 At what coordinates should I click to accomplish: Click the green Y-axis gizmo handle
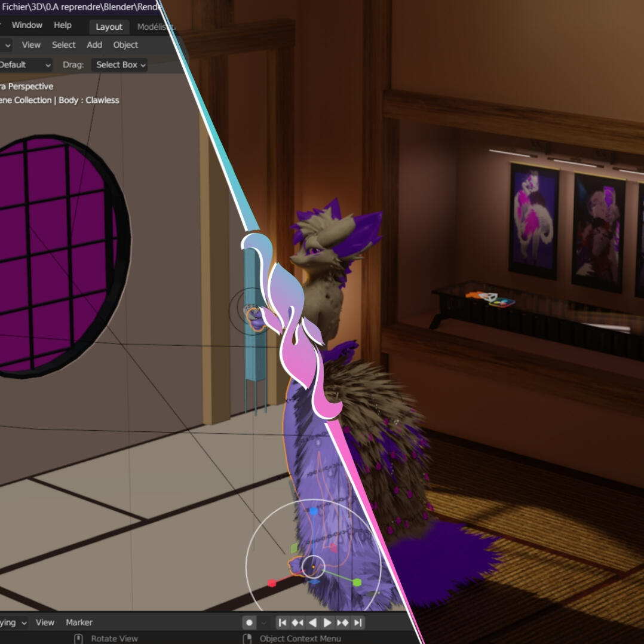[357, 582]
